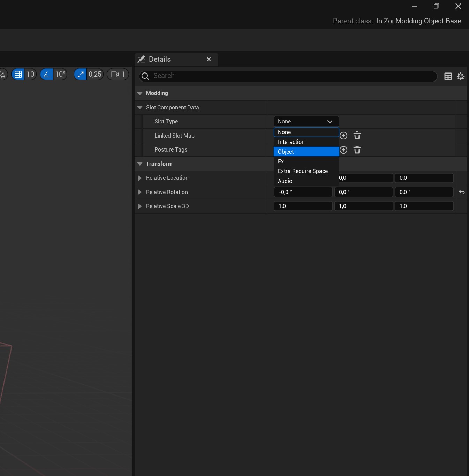Choose Audio slot type
The image size is (469, 476).
(x=306, y=181)
